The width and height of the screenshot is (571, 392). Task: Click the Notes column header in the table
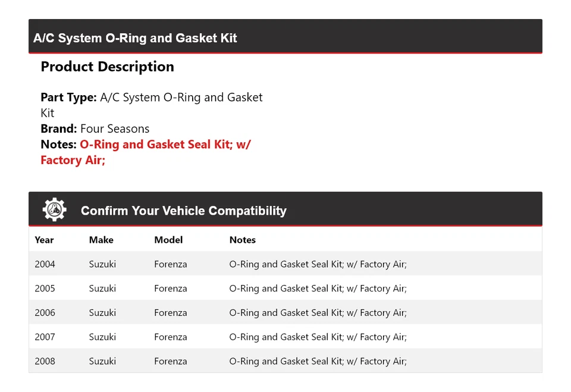(243, 240)
